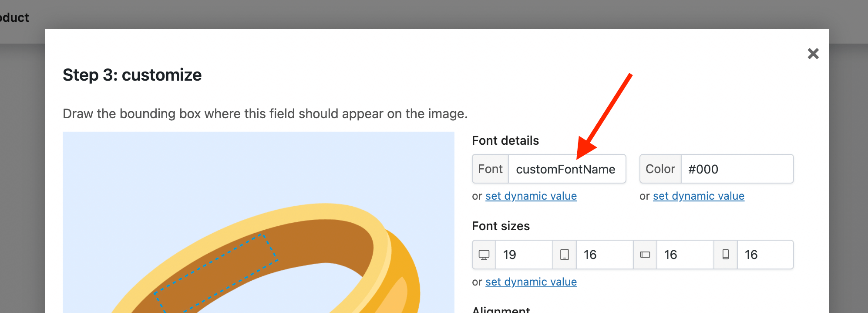The image size is (868, 313).
Task: Close the Step 3 customize dialog
Action: point(813,54)
